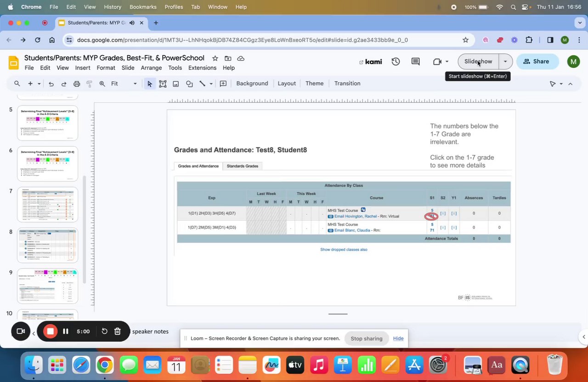Select slide 8 thumbnail

tap(47, 246)
